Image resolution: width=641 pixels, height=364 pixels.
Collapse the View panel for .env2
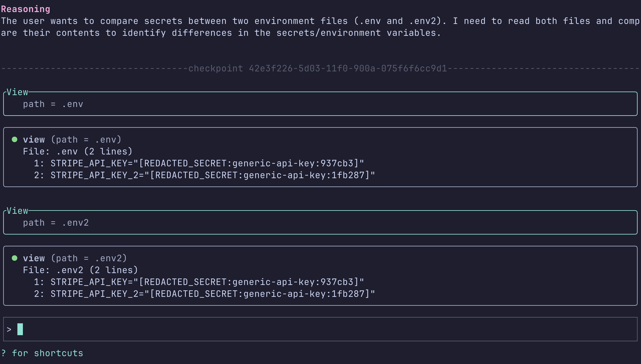(x=17, y=211)
